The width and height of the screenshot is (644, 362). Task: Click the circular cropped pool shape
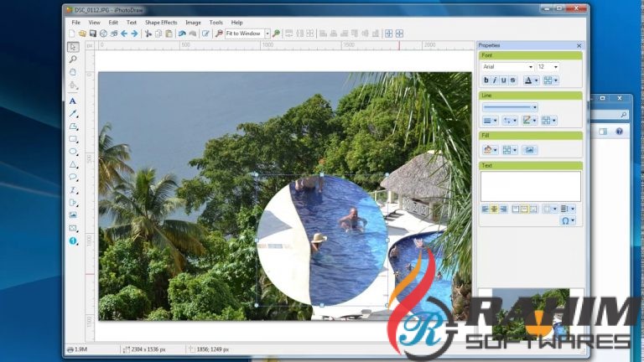[x=322, y=240]
